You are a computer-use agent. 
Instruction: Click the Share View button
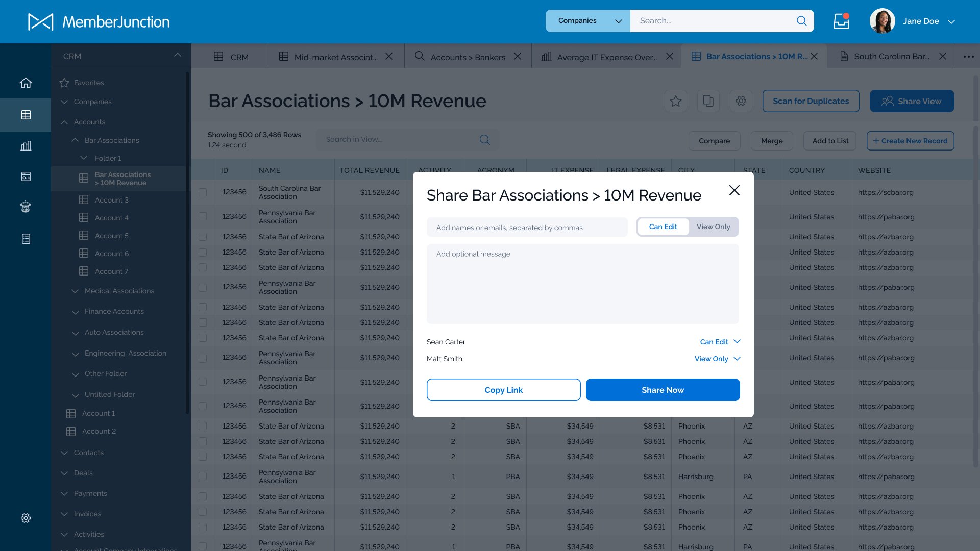point(912,101)
